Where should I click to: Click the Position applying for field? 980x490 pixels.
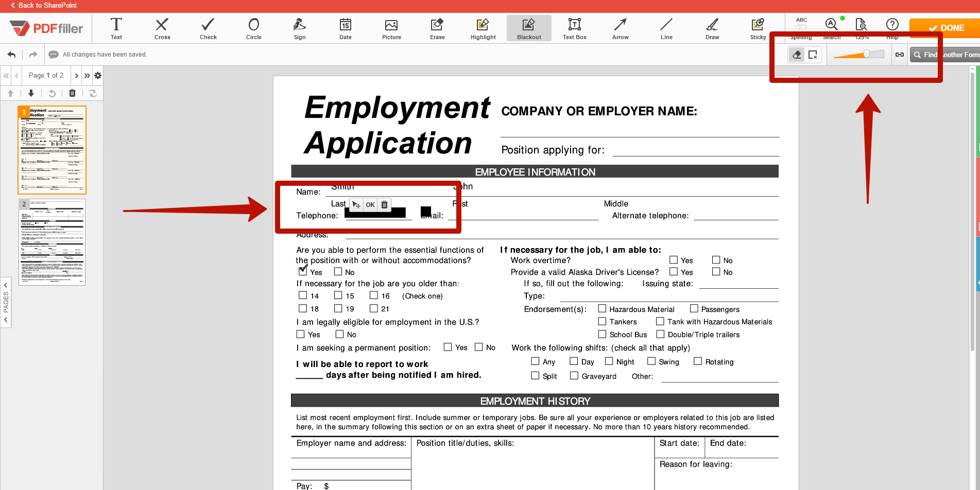click(696, 150)
